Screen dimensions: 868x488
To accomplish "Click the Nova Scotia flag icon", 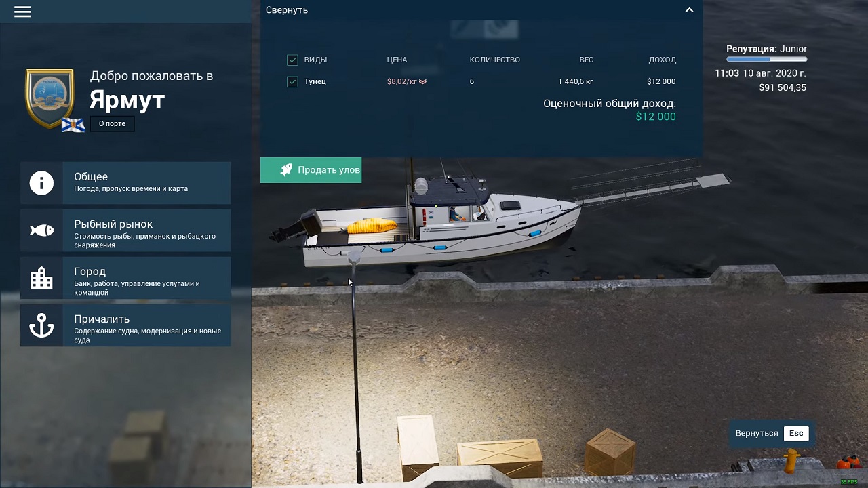I will click(73, 125).
